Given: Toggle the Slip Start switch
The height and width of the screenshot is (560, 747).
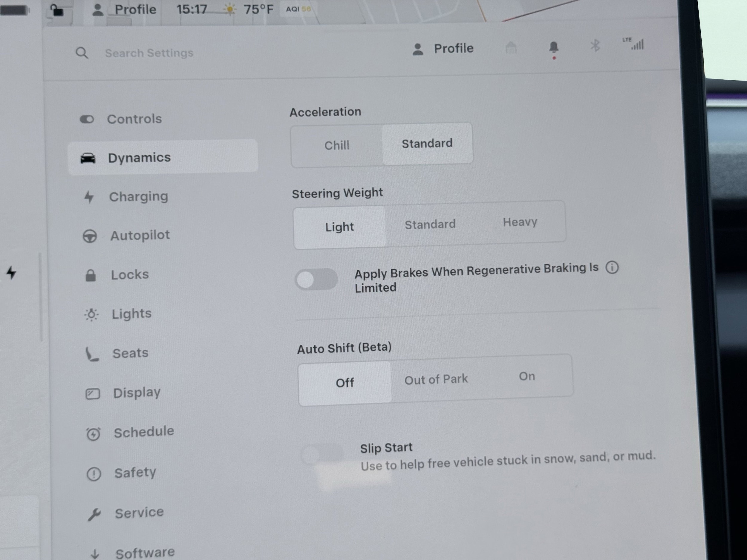Looking at the screenshot, I should click(x=322, y=454).
